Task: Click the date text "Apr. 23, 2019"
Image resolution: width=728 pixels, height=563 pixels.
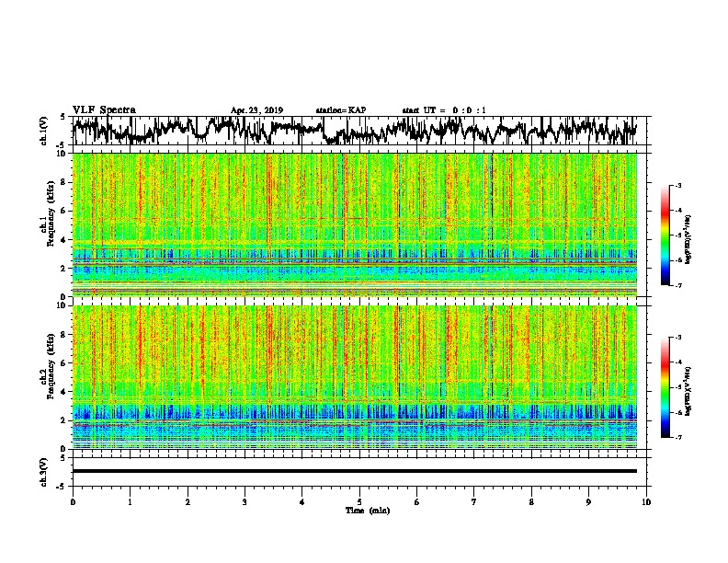Action: point(256,110)
